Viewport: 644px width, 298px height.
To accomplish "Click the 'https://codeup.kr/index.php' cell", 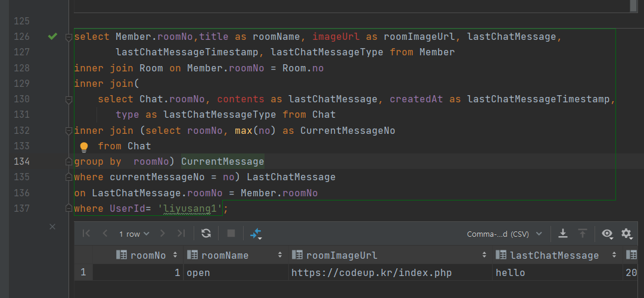I will [390, 272].
